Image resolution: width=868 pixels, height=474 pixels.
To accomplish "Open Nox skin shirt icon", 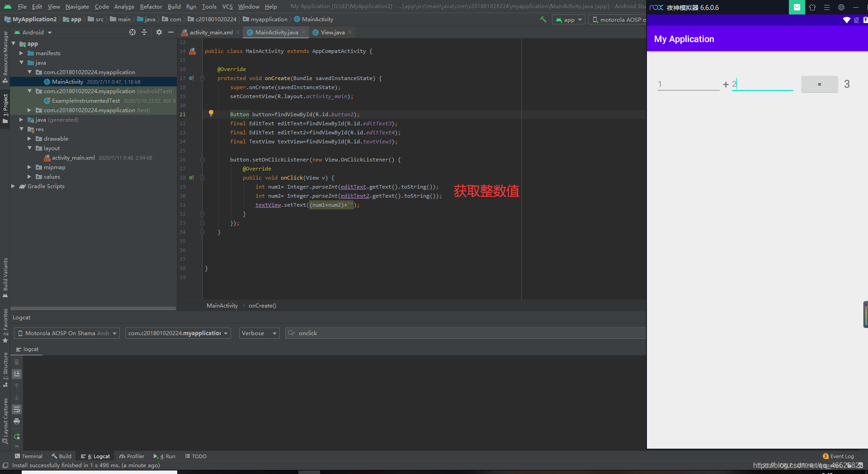I will [812, 7].
